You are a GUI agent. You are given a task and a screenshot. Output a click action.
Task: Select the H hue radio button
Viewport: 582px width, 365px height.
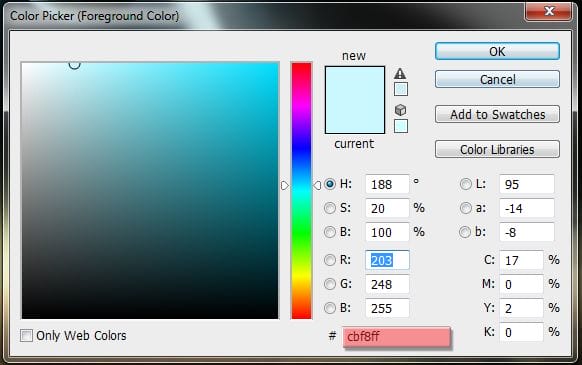click(x=330, y=184)
